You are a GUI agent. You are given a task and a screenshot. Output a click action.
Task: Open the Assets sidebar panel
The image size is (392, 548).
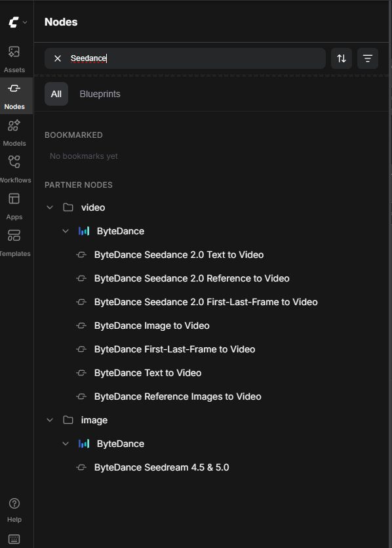[x=14, y=60]
